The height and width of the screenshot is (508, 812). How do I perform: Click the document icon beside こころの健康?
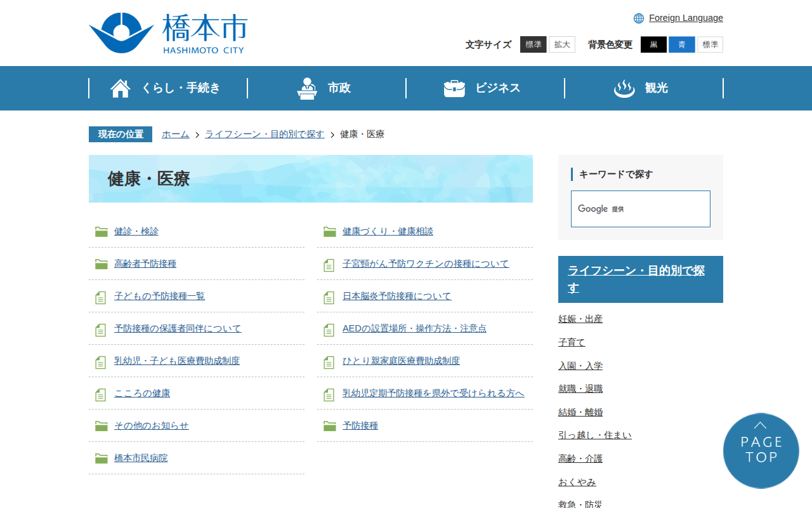tap(100, 394)
